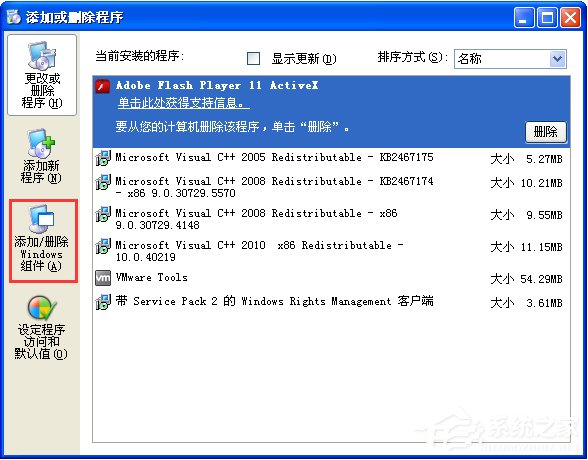Select Visual C++ 2008 x86 9.0.30729.4148 entry
This screenshot has width=588, height=460.
click(332, 219)
